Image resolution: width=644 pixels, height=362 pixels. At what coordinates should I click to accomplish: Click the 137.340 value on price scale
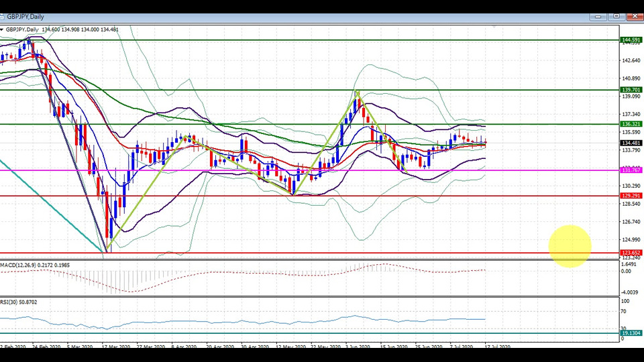[631, 114]
